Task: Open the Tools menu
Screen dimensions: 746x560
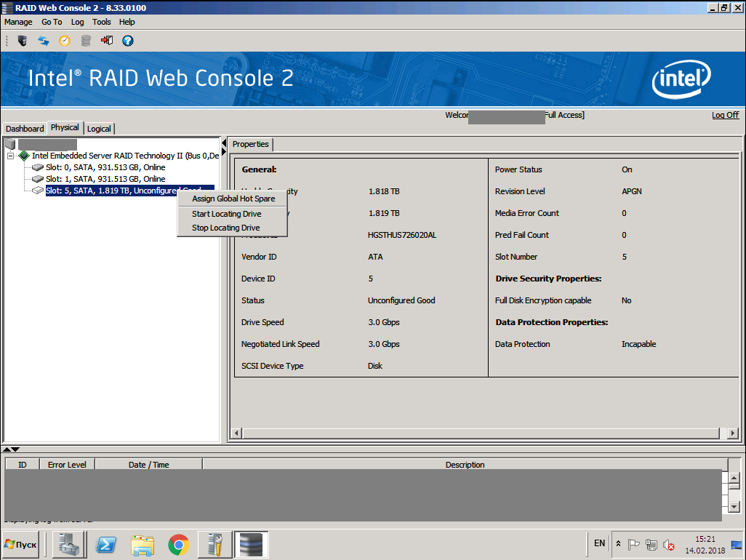Action: coord(101,22)
